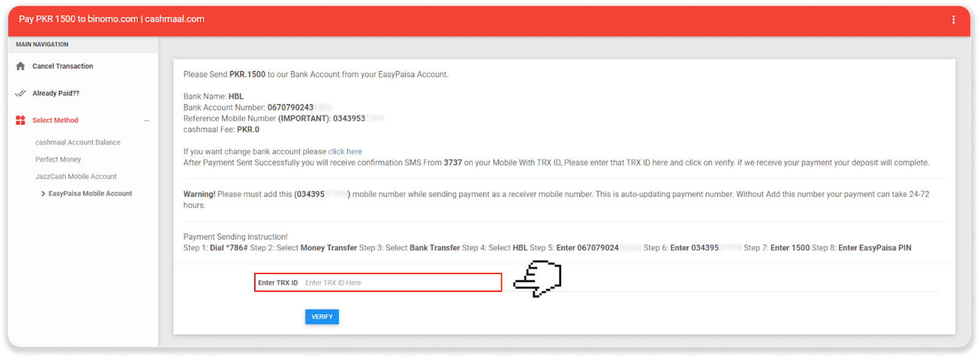Open the three-dot menu in the red header
The height and width of the screenshot is (358, 980).
point(953,20)
